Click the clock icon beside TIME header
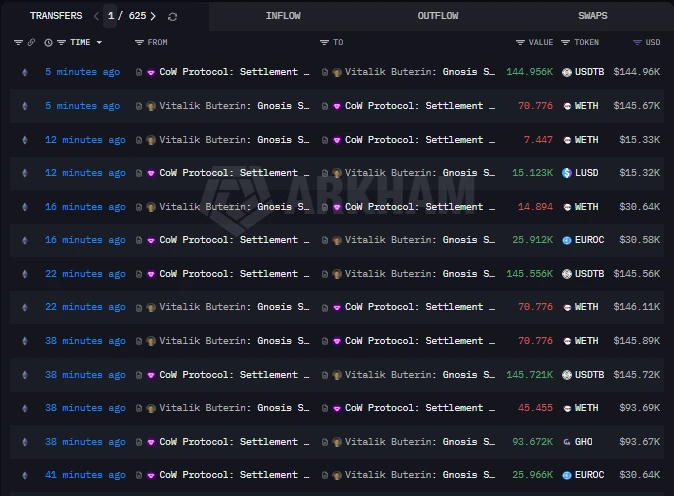Image resolution: width=674 pixels, height=496 pixels. (48, 42)
